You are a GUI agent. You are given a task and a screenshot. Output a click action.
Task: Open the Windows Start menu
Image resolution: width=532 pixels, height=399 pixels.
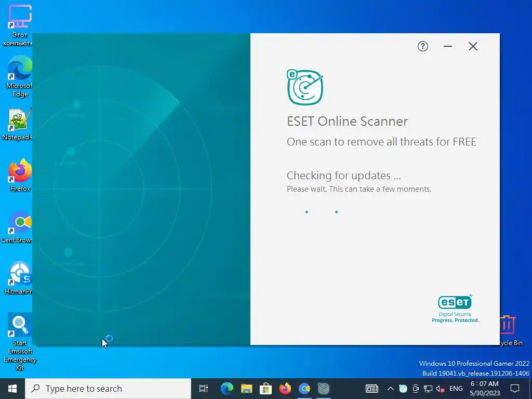coord(12,389)
